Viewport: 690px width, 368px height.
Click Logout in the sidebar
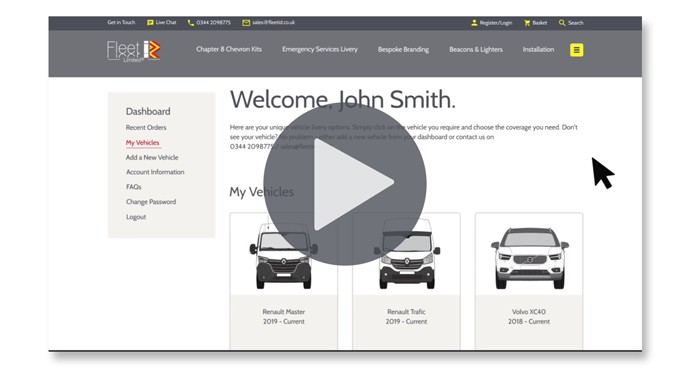tap(136, 217)
